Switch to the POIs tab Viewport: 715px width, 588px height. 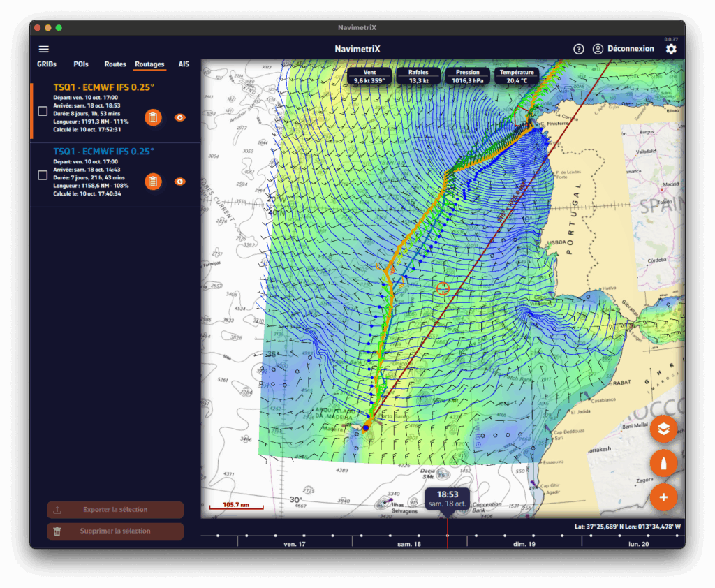[81, 64]
